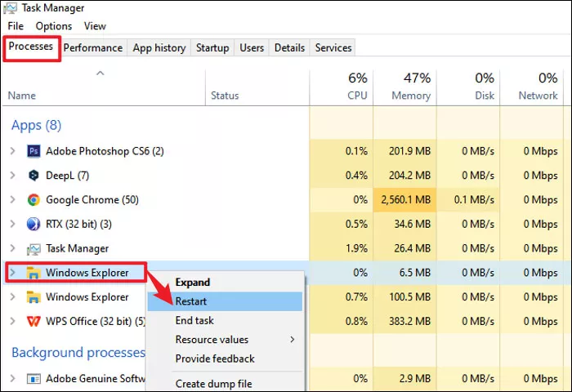
Task: Click the 34.6 MB memory cell
Action: click(405, 224)
